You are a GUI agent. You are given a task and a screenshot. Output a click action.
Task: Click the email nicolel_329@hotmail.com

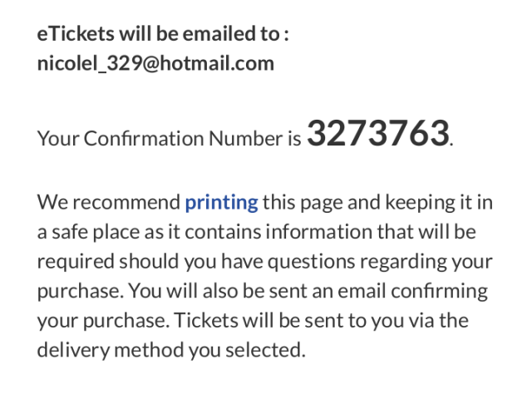[x=155, y=64]
